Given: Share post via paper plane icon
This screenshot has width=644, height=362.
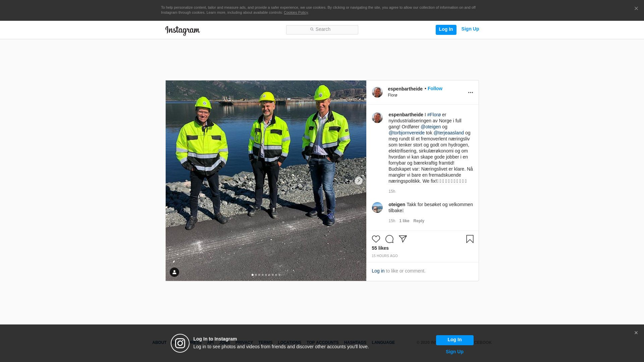Looking at the screenshot, I should click(x=402, y=239).
